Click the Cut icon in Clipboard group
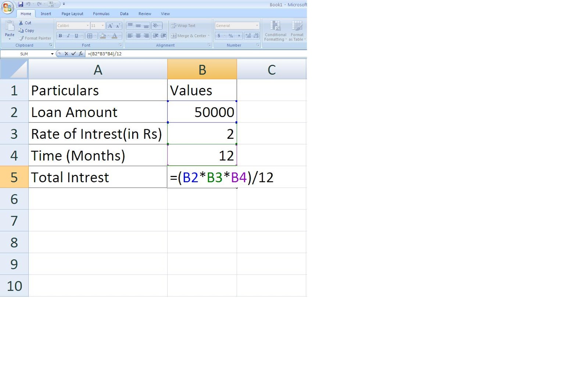Image resolution: width=588 pixels, height=368 pixels. point(21,22)
